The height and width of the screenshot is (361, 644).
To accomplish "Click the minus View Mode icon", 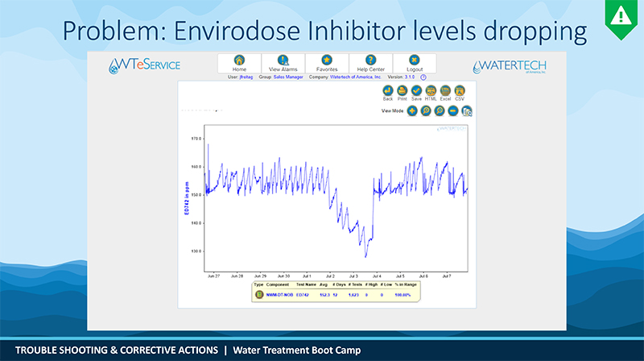I will click(453, 110).
